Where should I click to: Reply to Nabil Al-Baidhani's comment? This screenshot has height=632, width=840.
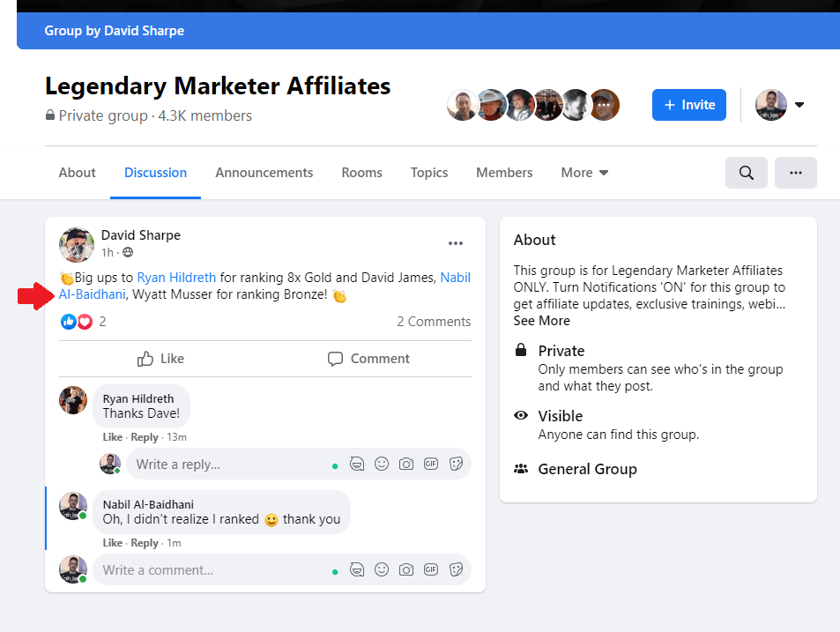(x=145, y=543)
